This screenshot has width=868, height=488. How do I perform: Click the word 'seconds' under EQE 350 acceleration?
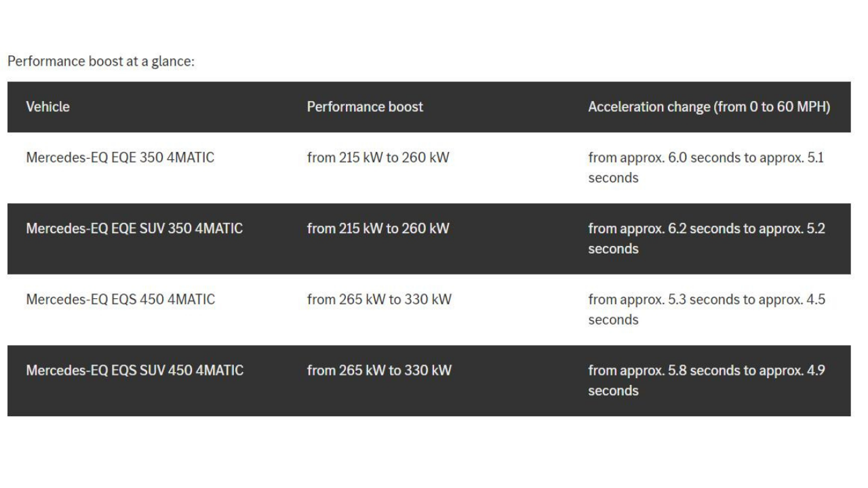[x=613, y=178]
